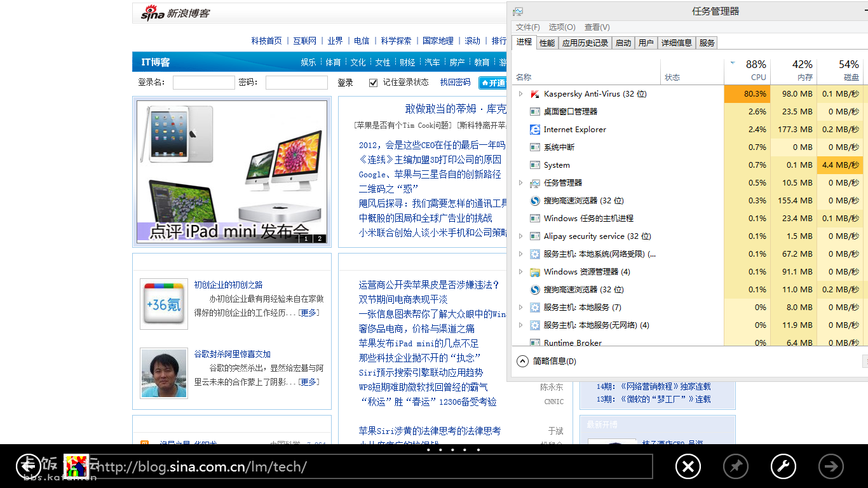868x488 pixels.
Task: Open the 娱乐 channel link
Action: pos(308,62)
